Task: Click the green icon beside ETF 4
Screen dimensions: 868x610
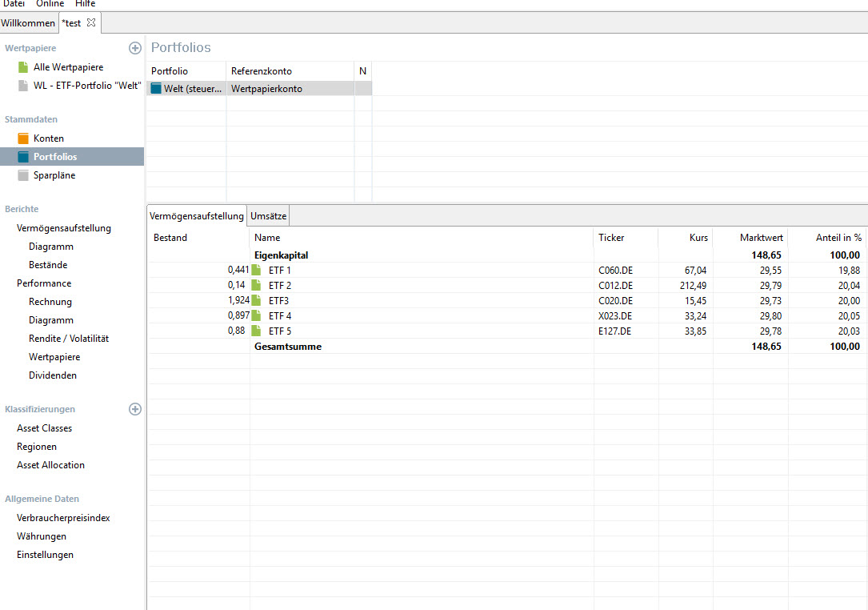Action: point(257,316)
